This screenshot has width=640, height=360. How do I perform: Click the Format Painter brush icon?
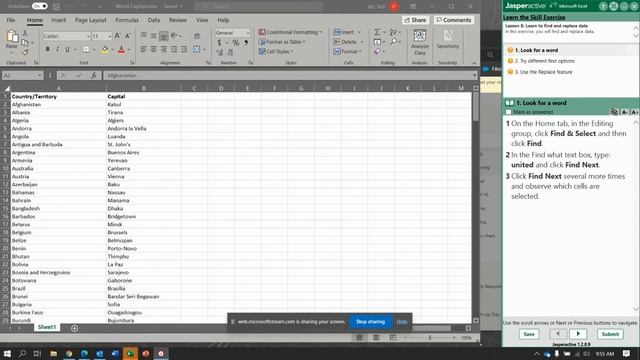25,52
